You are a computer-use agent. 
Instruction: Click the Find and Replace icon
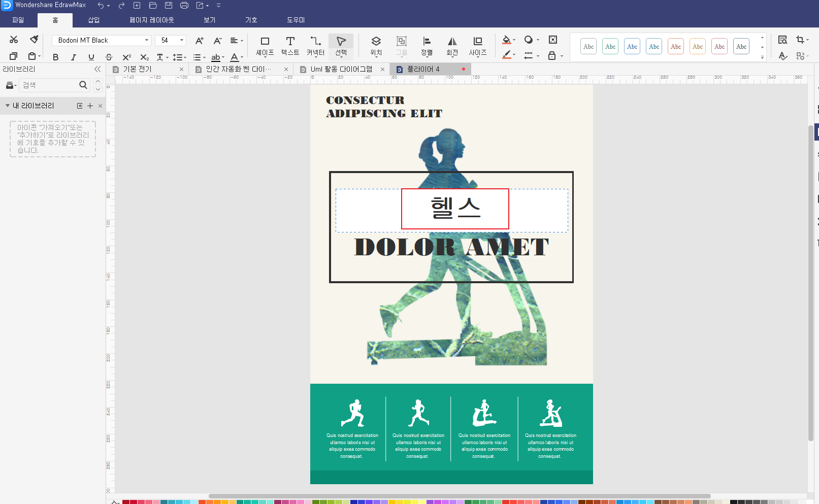[782, 40]
